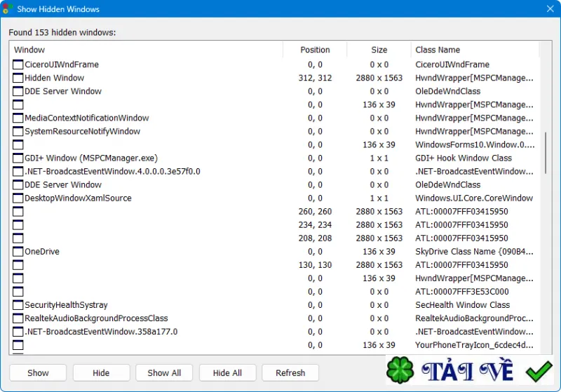This screenshot has width=561, height=392.
Task: Click the CiceroUIWndFrame class name cell
Action: [x=452, y=65]
